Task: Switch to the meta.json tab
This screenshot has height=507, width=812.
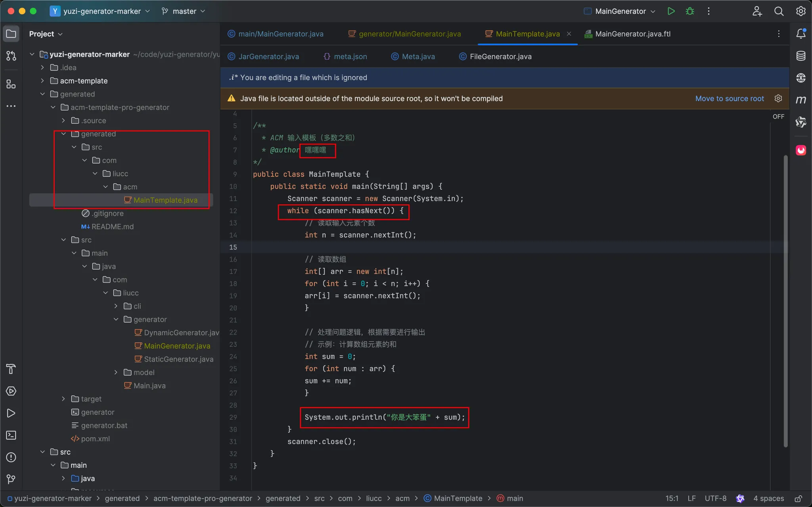Action: tap(350, 57)
